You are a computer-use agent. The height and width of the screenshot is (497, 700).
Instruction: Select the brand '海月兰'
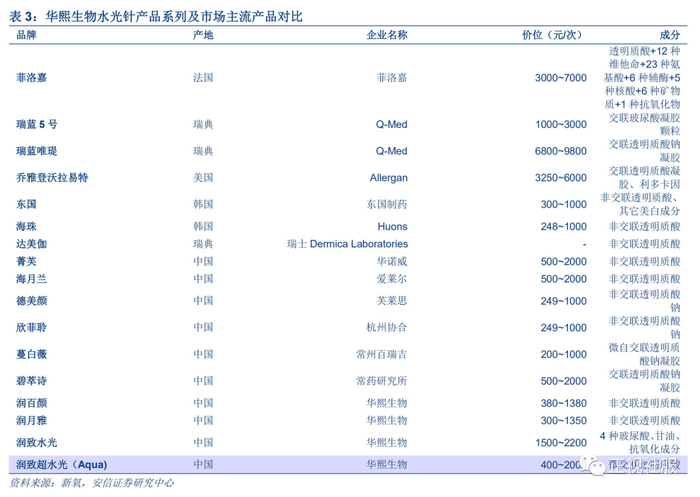click(x=31, y=279)
